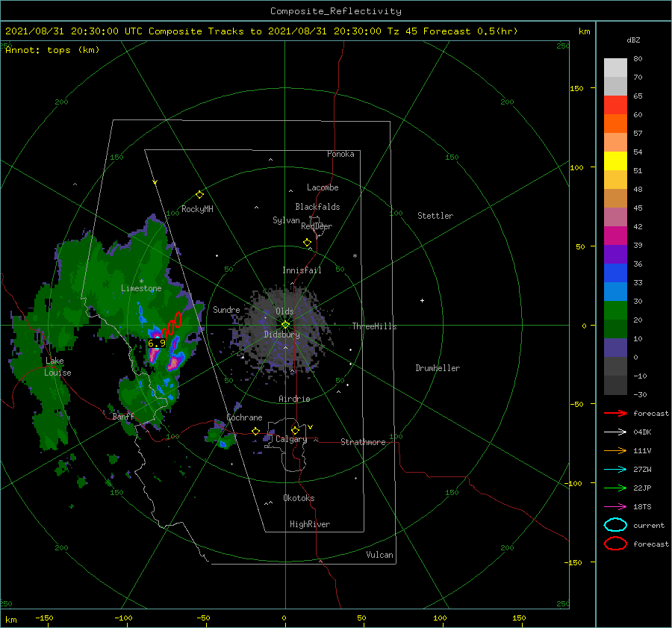The height and width of the screenshot is (628, 672).
Task: Click the white 04DK arrow legend icon
Action: point(615,432)
